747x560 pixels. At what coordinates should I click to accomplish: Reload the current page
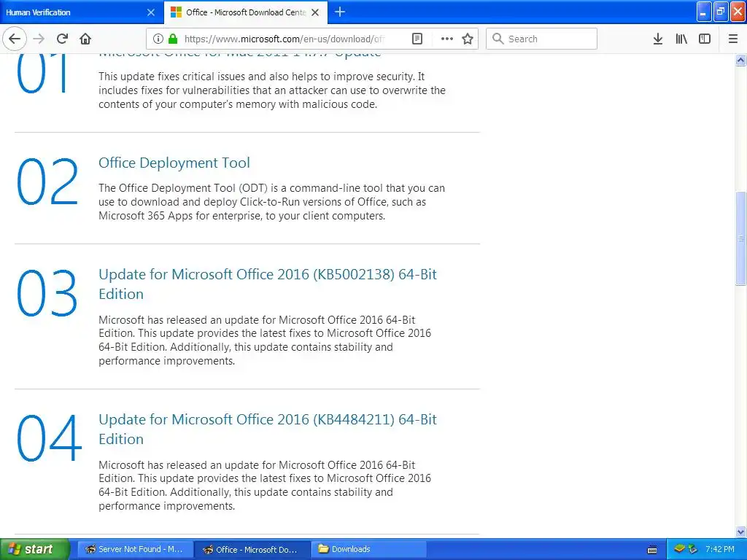[62, 39]
